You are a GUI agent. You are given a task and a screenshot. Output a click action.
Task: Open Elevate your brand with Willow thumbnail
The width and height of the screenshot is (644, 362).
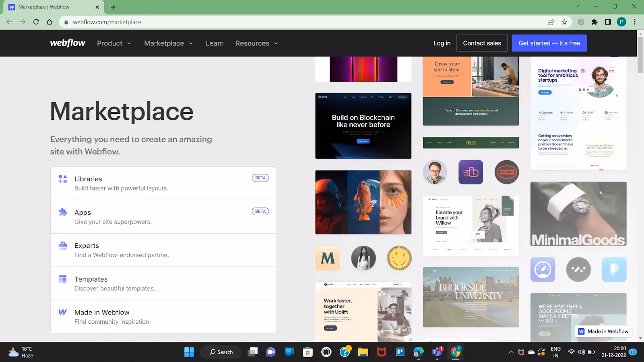pyautogui.click(x=471, y=226)
